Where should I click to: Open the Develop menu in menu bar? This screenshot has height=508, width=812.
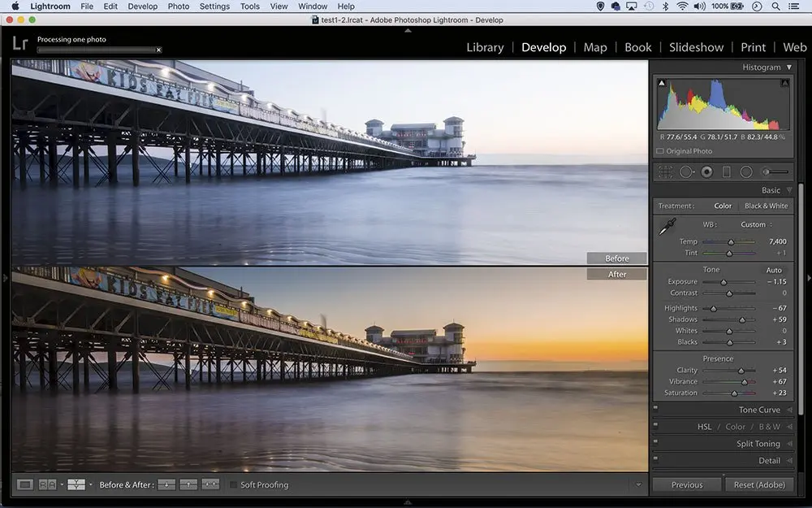tap(143, 7)
